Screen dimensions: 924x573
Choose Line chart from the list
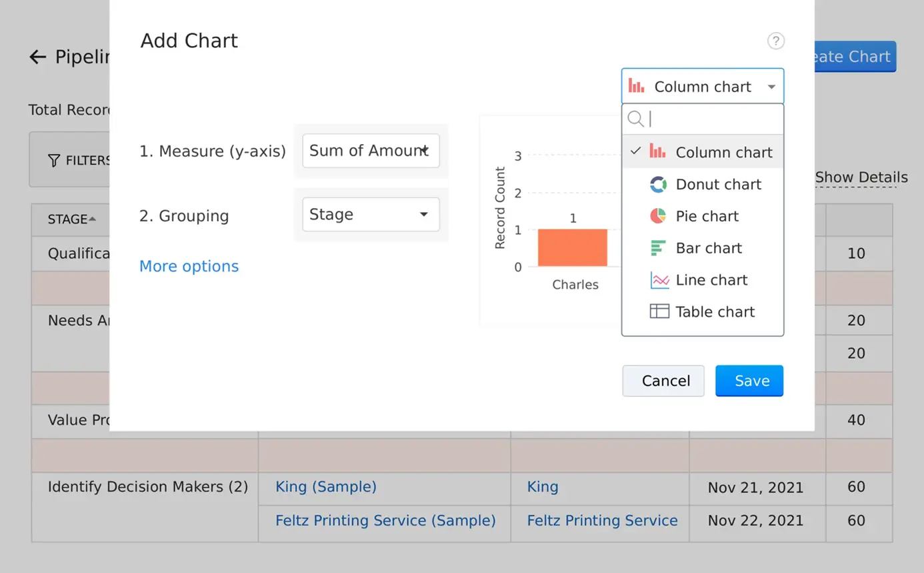pos(711,279)
